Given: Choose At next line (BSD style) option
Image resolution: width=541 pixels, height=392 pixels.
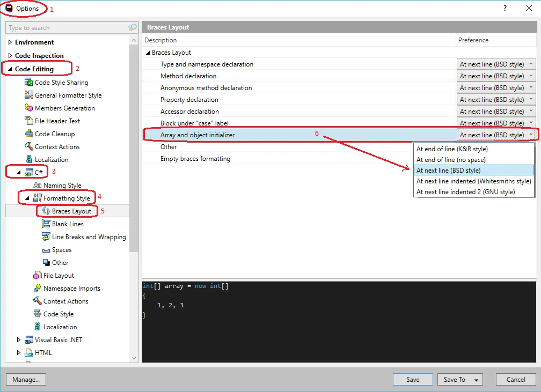Looking at the screenshot, I should [x=474, y=171].
